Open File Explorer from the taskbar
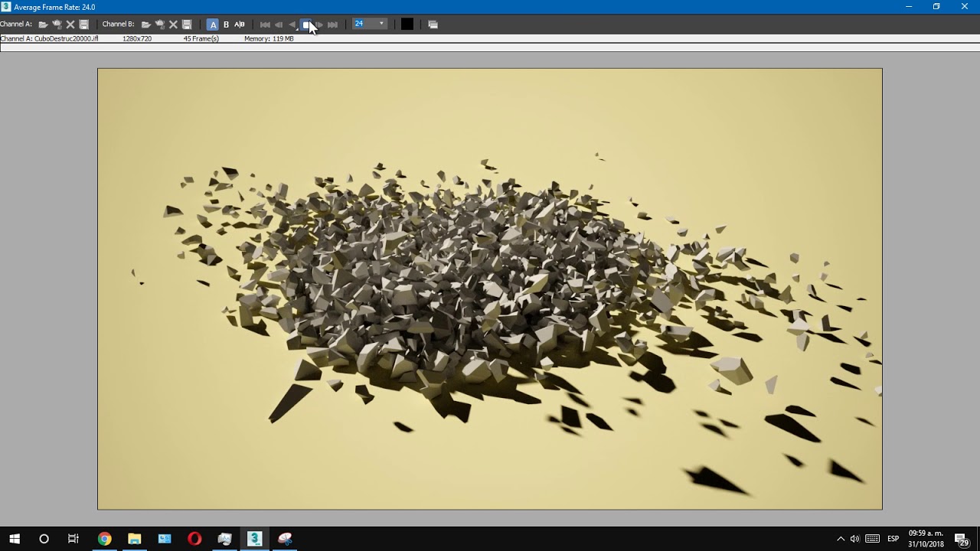 134,539
